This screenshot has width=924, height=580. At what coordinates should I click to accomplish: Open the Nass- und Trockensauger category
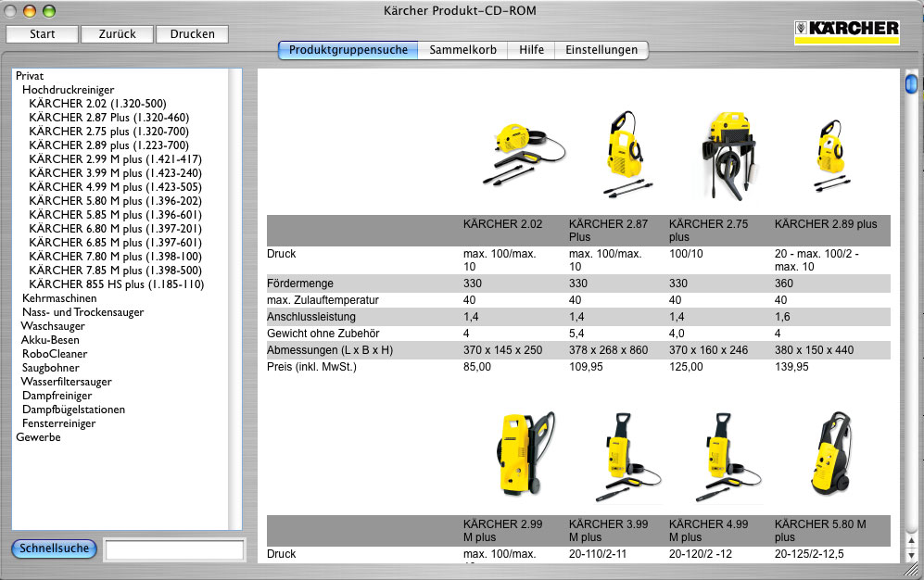click(x=83, y=312)
